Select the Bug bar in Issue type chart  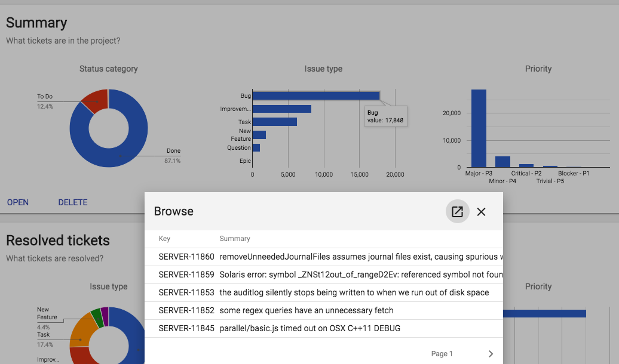[x=315, y=95]
